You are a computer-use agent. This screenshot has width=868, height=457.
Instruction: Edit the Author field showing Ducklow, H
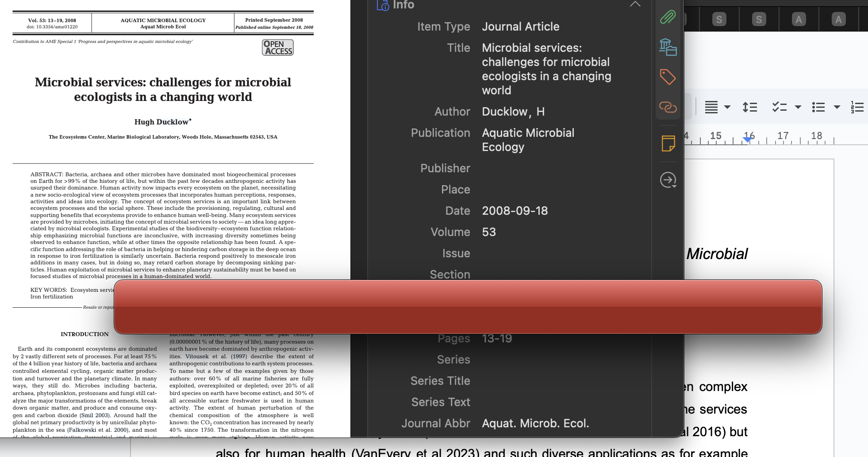513,112
